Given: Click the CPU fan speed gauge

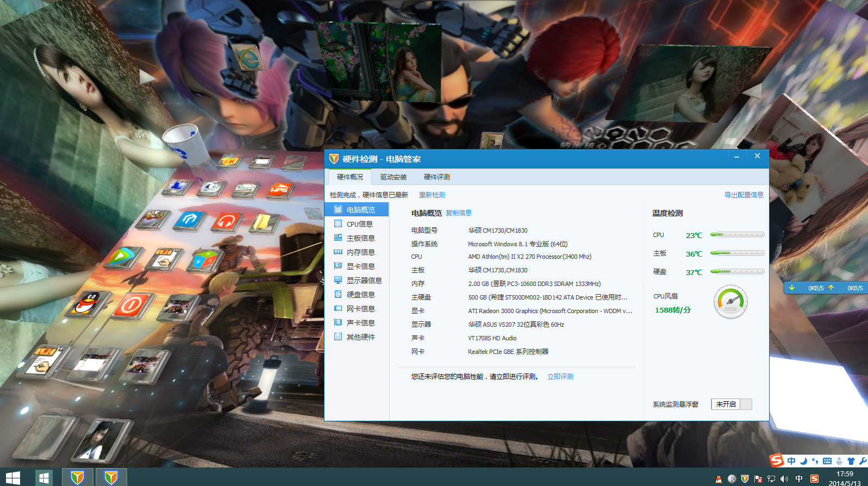Looking at the screenshot, I should 730,302.
